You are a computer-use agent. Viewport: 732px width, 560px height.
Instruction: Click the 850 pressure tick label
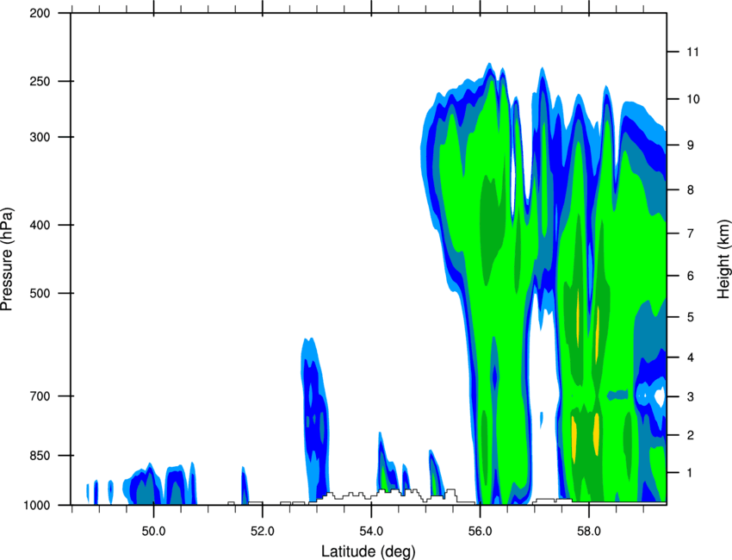[40, 456]
